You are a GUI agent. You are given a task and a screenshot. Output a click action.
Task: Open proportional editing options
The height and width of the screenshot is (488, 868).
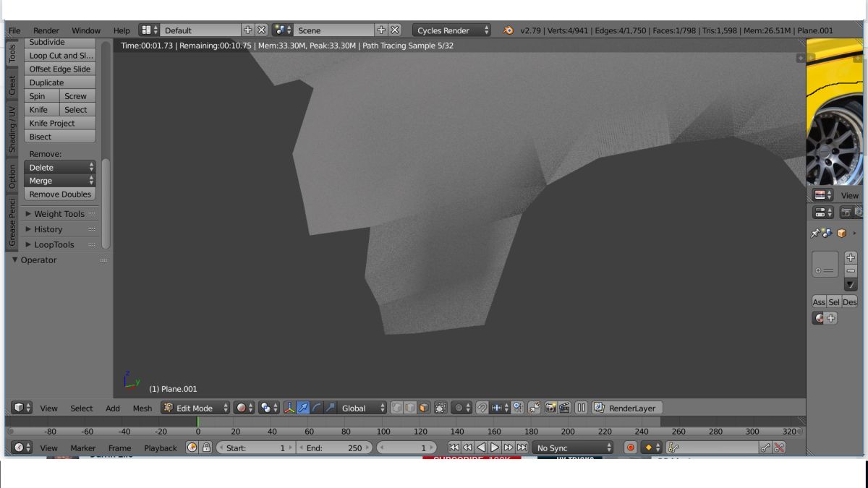click(461, 408)
